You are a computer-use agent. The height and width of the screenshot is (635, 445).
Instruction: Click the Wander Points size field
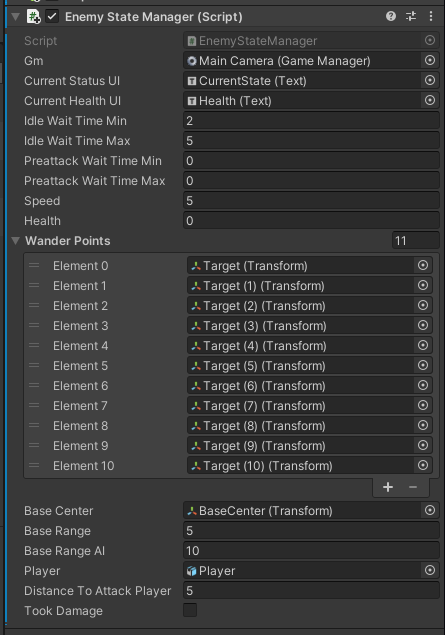[416, 241]
